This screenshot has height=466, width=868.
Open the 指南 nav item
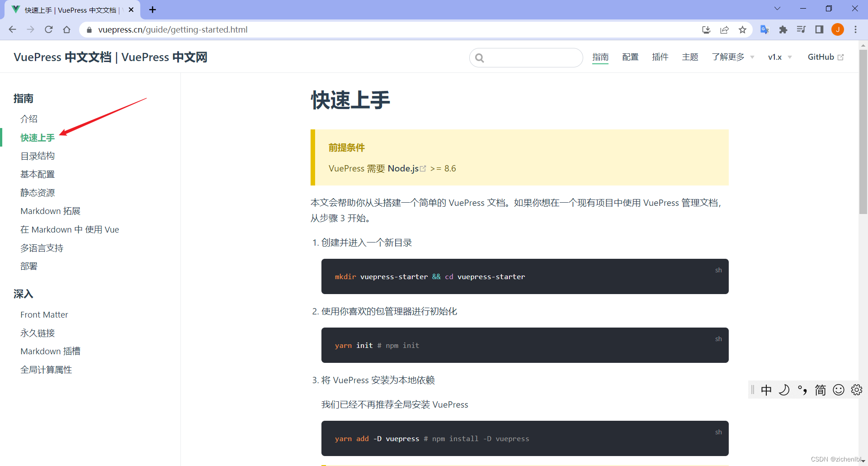[600, 57]
